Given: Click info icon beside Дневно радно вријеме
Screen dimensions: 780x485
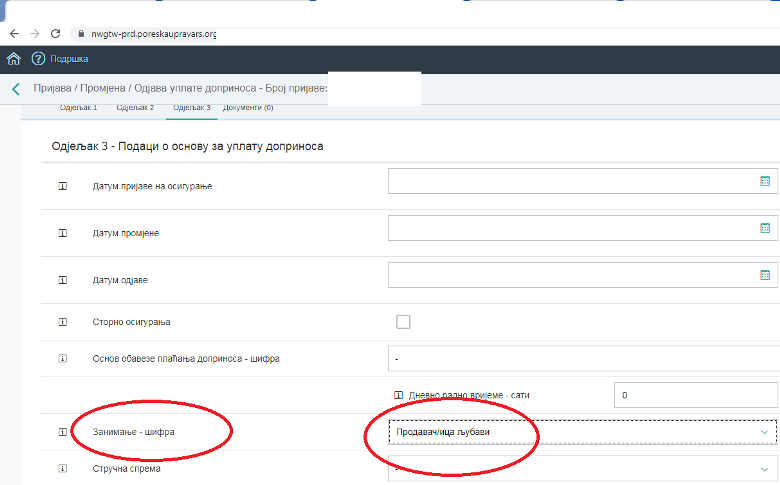Looking at the screenshot, I should click(398, 395).
